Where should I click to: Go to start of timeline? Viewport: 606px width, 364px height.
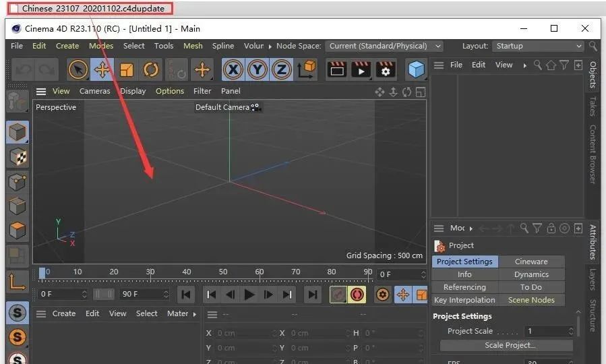click(x=186, y=295)
